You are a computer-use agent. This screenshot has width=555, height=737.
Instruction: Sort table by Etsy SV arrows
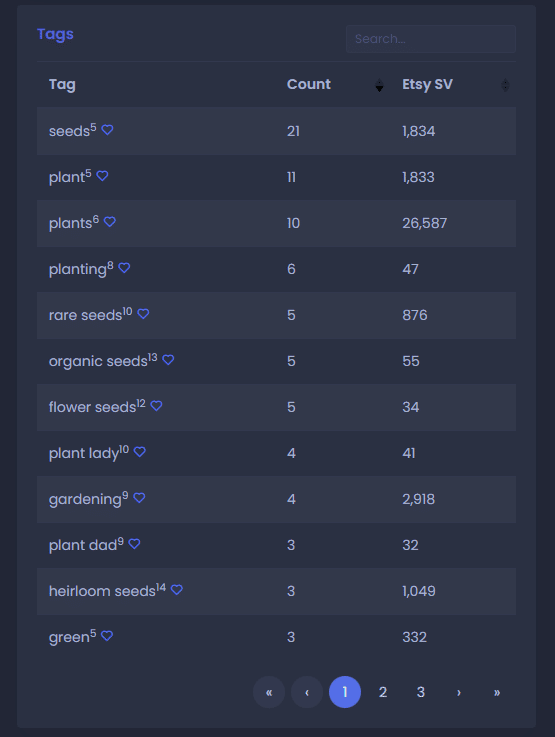(505, 85)
